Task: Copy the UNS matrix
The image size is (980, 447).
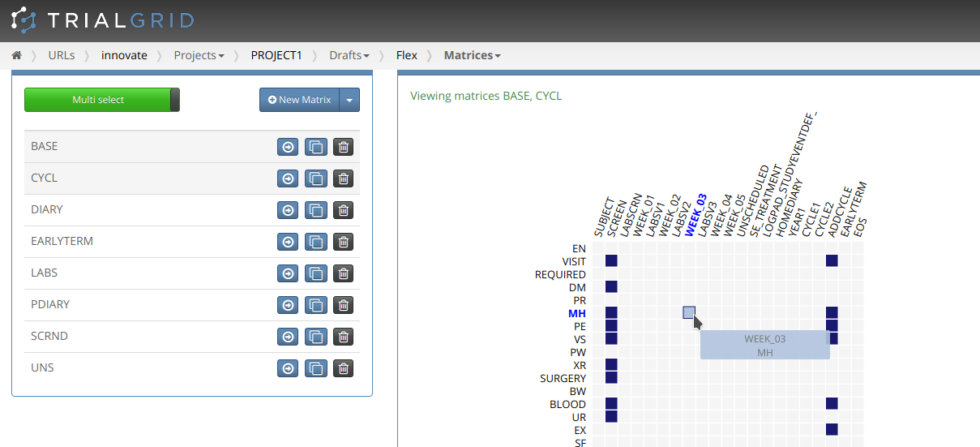Action: [315, 368]
